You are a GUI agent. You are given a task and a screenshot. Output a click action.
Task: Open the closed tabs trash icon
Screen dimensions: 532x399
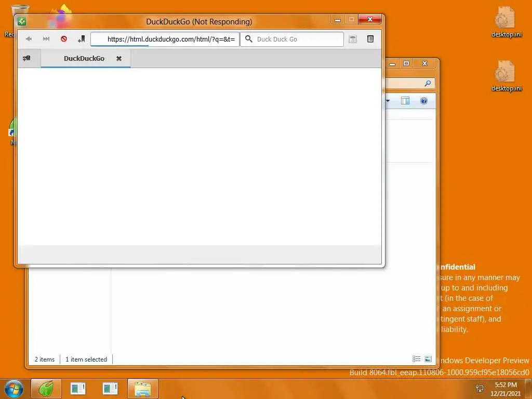pos(353,39)
